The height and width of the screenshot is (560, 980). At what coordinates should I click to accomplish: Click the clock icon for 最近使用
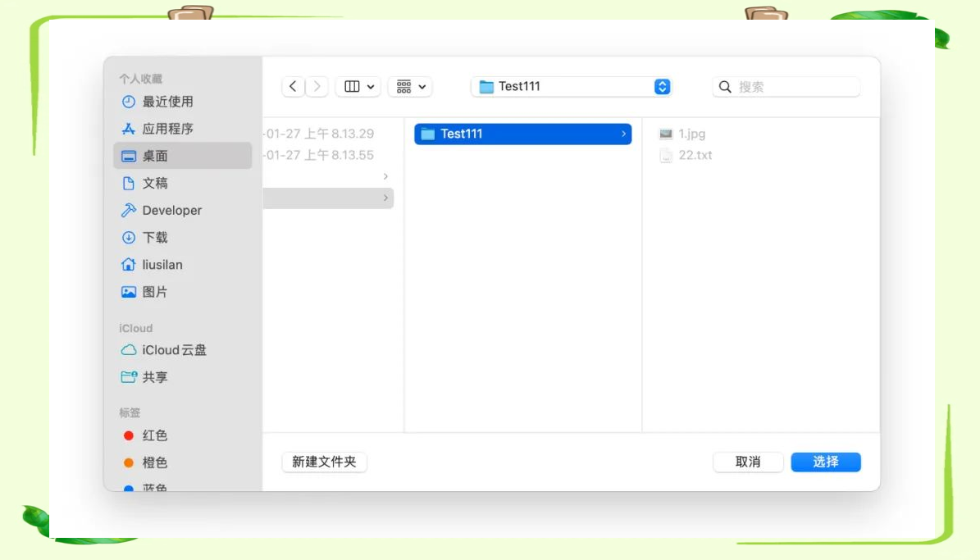pos(128,101)
